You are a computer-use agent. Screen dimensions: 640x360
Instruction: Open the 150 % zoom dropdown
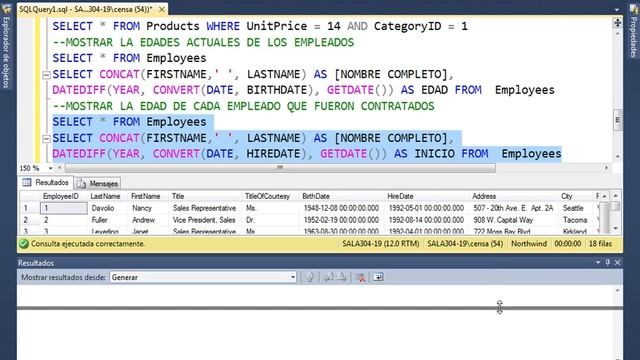(x=50, y=168)
